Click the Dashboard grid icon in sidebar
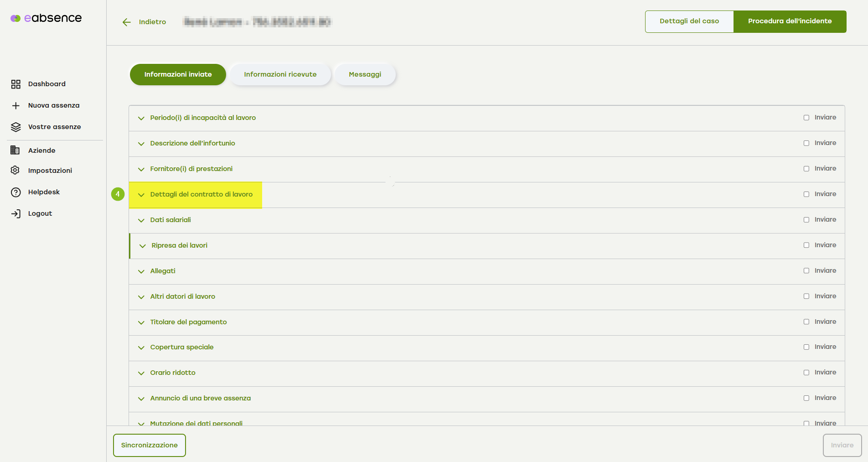 16,84
